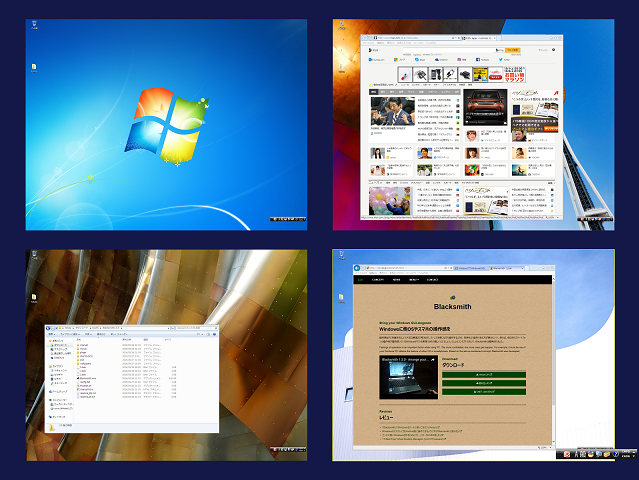Open the Twitter shortcut on the MSN page
This screenshot has height=480, width=639.
tap(505, 60)
